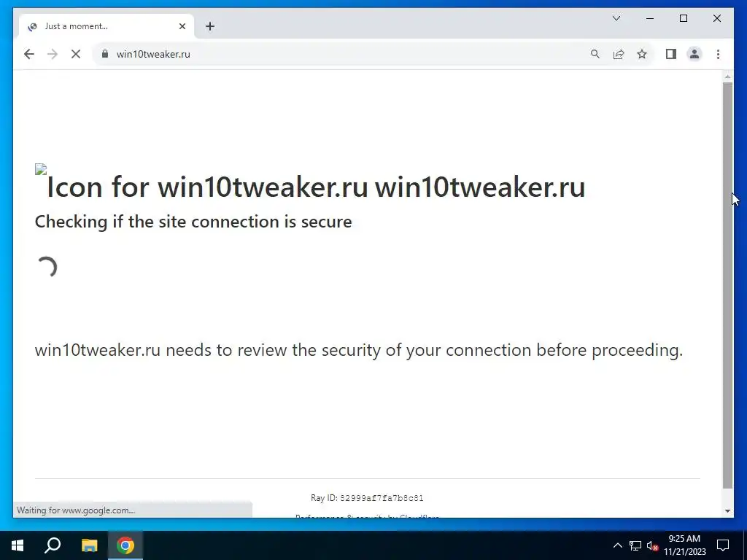Toggle the browser side panel
This screenshot has height=560, width=747.
tap(671, 54)
